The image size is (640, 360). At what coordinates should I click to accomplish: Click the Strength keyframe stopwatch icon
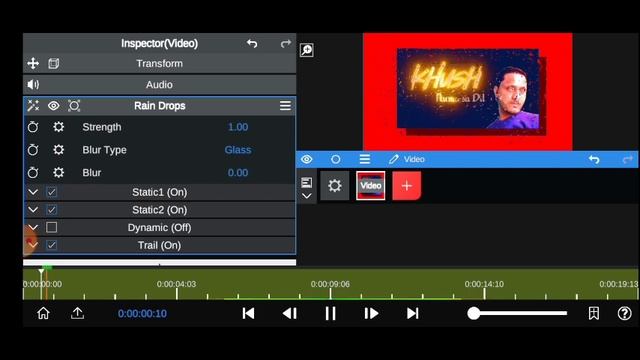coord(33,127)
